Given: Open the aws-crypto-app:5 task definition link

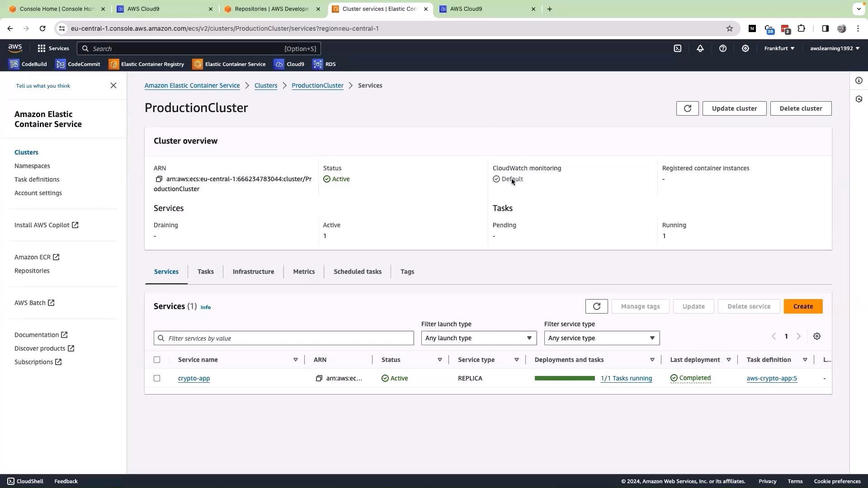Looking at the screenshot, I should click(x=772, y=378).
